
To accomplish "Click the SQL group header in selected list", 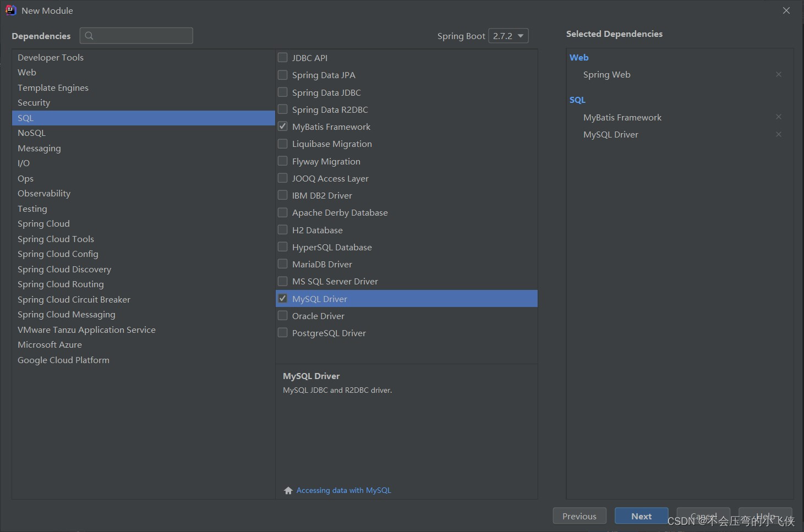I will 577,100.
